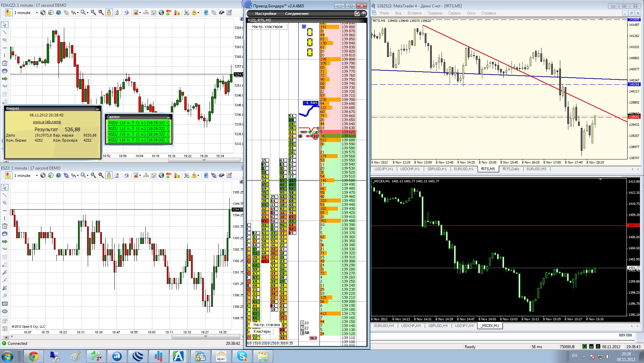Click the bar columns icon in ESZ2 toolbar
Screen dimensions: 644x363
coord(177,176)
